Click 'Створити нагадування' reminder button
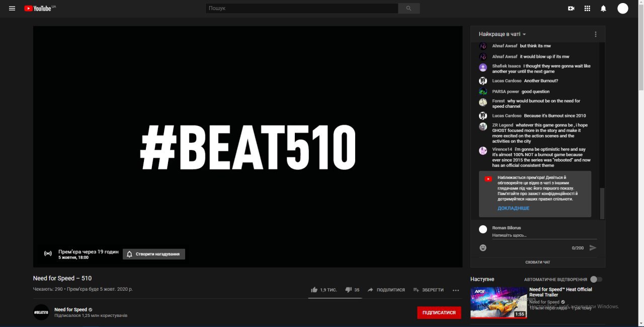 pos(154,254)
